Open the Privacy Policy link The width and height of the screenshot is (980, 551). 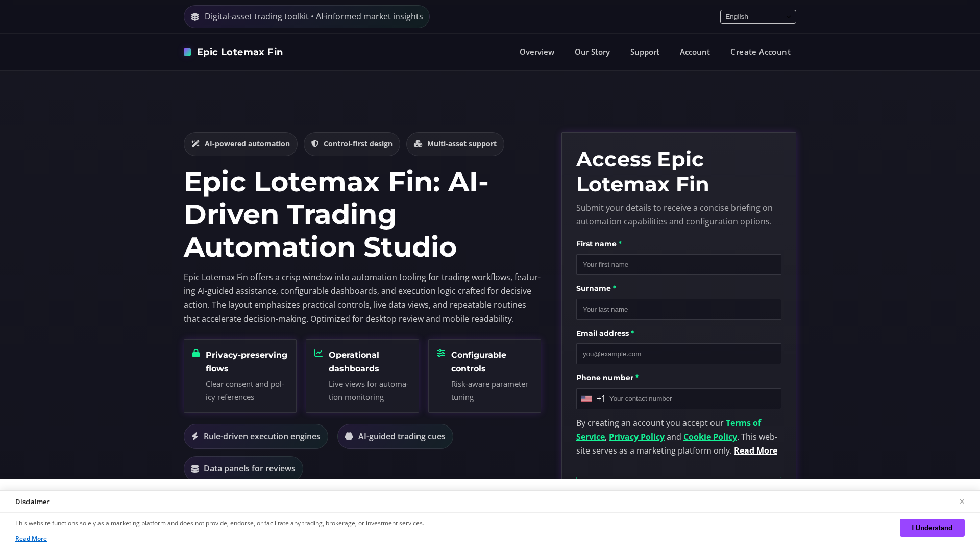click(636, 437)
